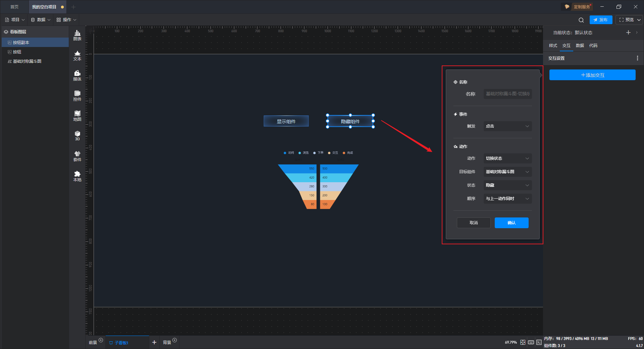The image size is (644, 349).
Task: Click the 添加交互 add interaction button
Action: click(592, 75)
